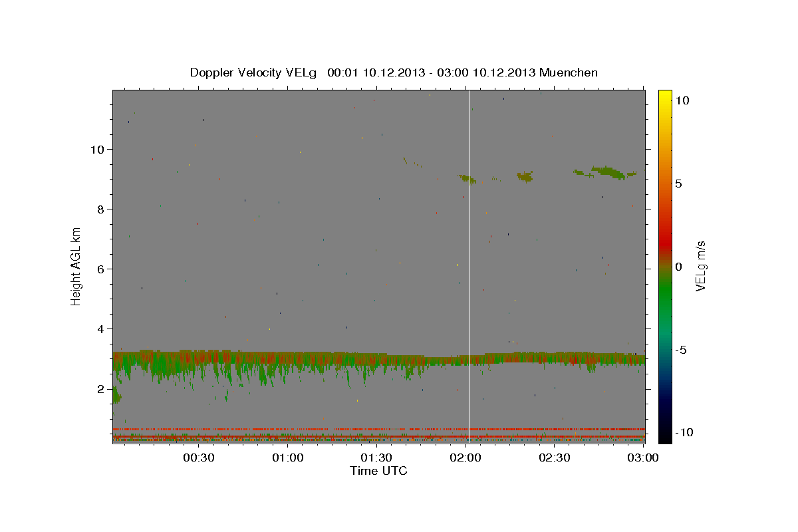Click the height axis label 10
The image size is (798, 532).
96,150
